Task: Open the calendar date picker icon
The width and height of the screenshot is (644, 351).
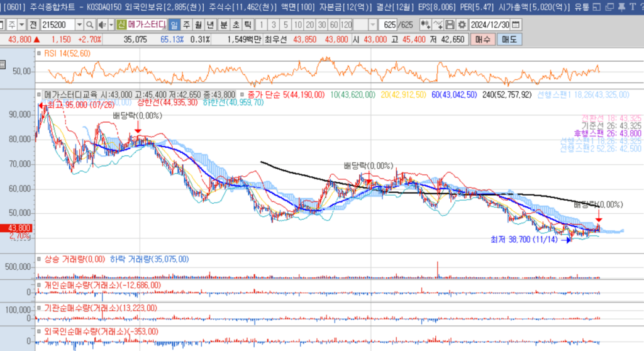Action: point(516,25)
